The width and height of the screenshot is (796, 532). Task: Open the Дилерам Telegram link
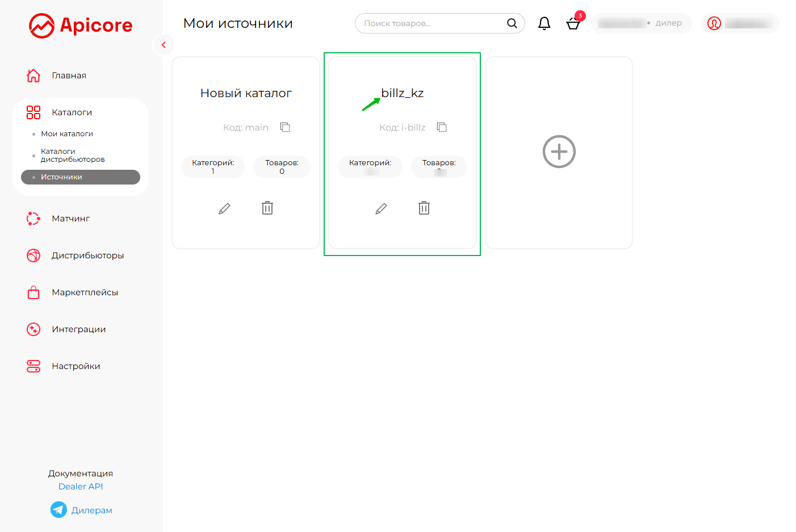pyautogui.click(x=91, y=510)
